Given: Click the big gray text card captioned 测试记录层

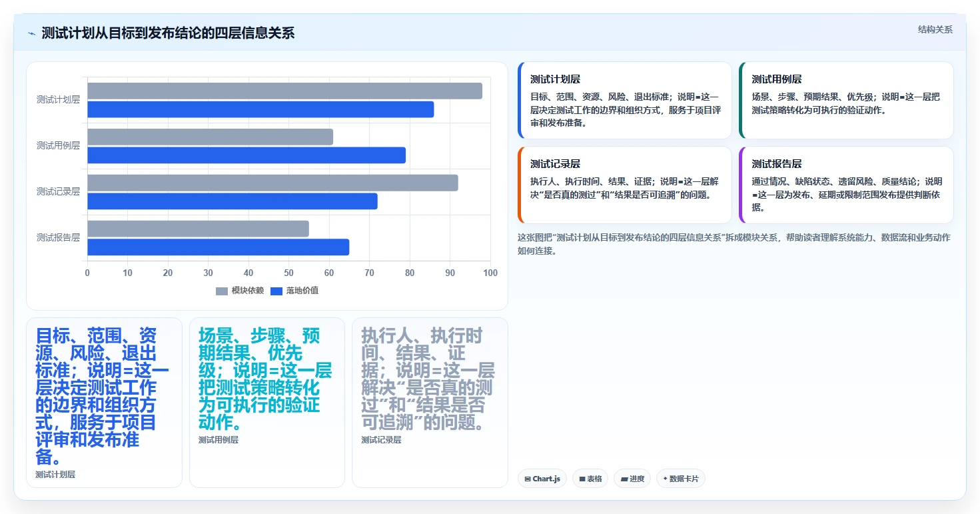Looking at the screenshot, I should 430,403.
